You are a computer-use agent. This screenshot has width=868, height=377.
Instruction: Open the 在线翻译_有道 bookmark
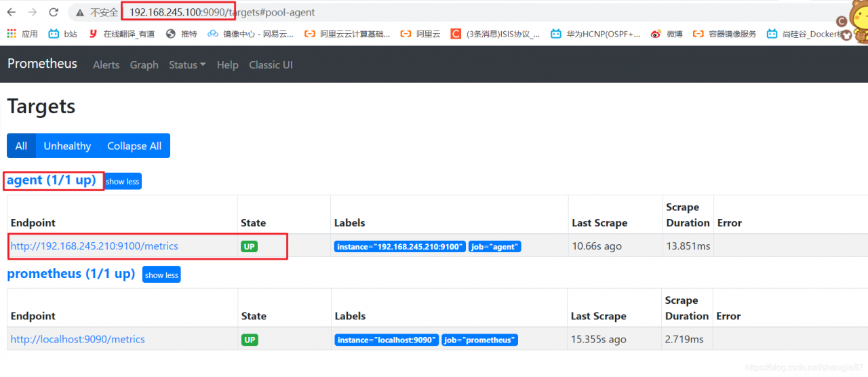pyautogui.click(x=122, y=33)
